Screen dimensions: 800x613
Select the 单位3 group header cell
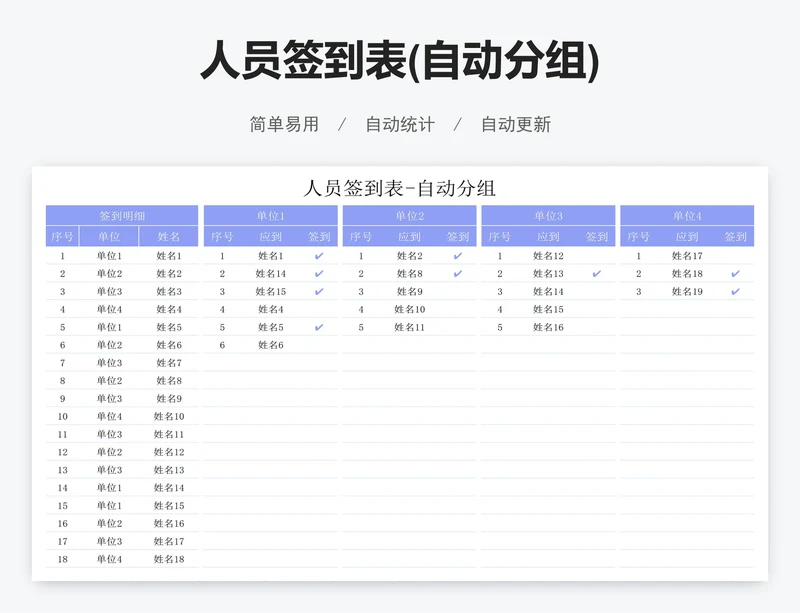tap(548, 215)
